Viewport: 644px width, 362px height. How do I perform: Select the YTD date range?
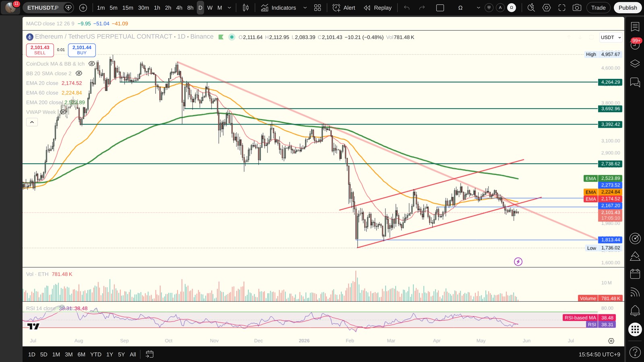click(x=96, y=354)
